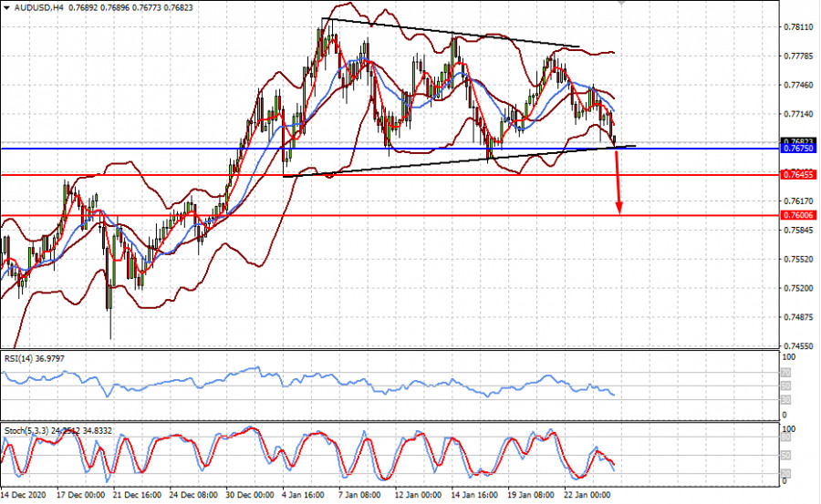Click the current price label 0.76823
Screen dimensions: 821x504
[x=798, y=141]
